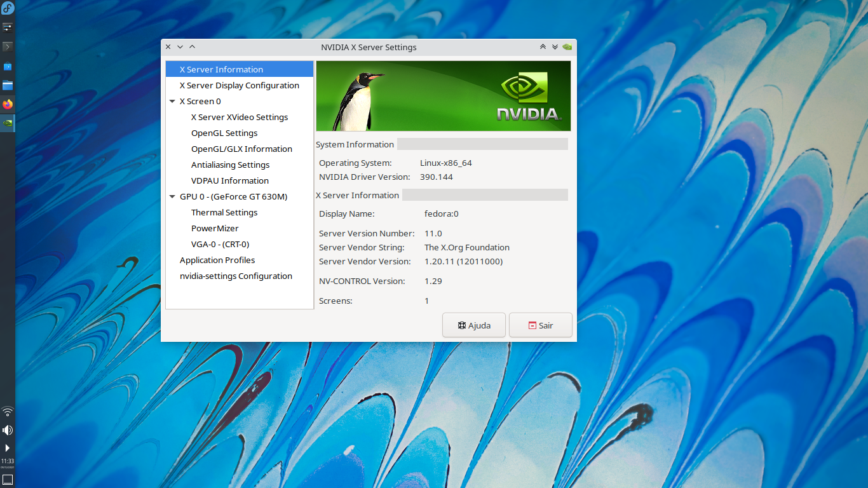868x488 pixels.
Task: Click the NV-CONTROL version value 1.29
Action: pos(433,281)
